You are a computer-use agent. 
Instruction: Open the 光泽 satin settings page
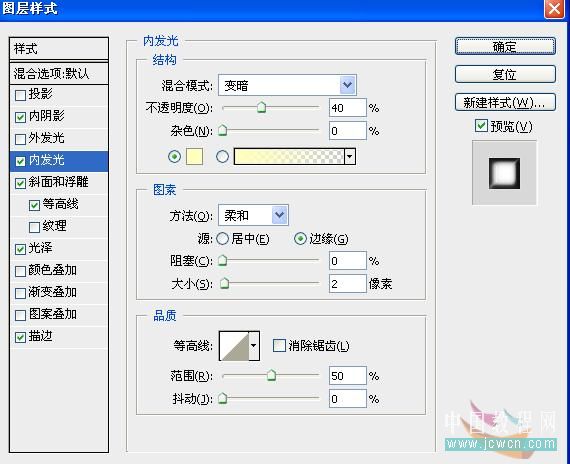40,248
